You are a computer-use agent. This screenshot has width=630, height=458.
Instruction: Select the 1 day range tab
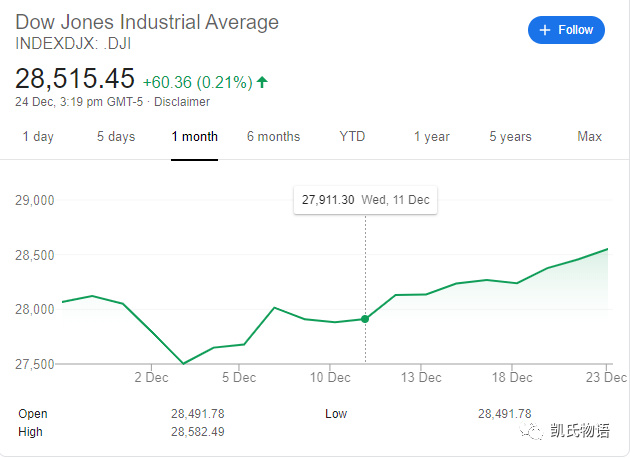pyautogui.click(x=38, y=137)
